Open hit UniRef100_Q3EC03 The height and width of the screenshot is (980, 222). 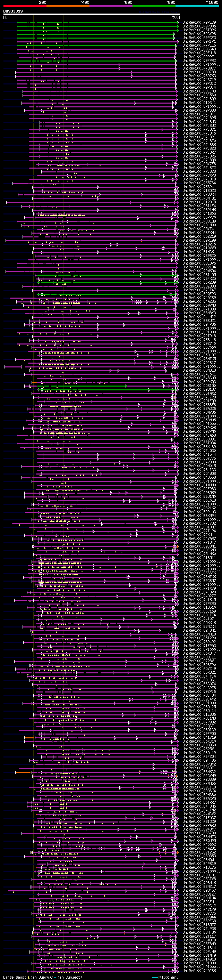point(199,91)
